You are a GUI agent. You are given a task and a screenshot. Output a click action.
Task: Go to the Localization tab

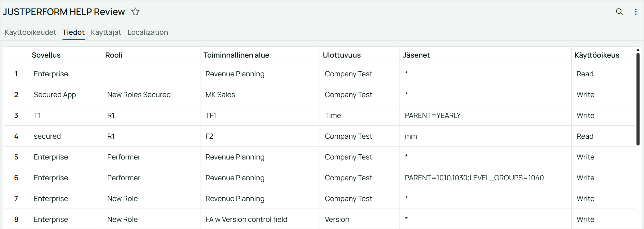point(148,32)
